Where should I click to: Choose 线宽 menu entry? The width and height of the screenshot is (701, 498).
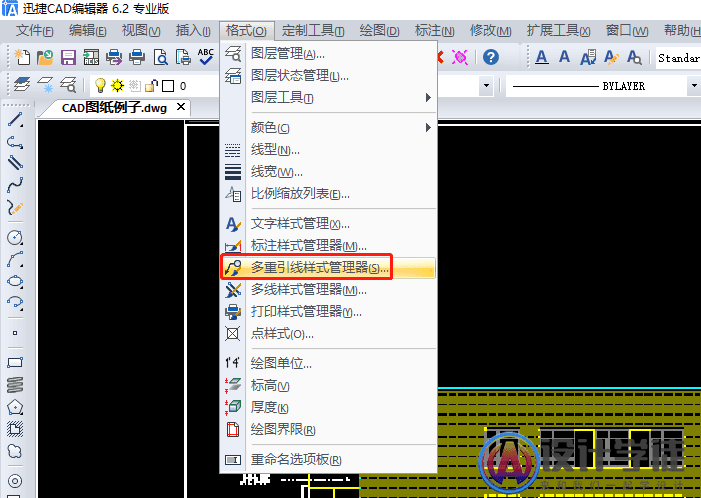click(x=328, y=172)
